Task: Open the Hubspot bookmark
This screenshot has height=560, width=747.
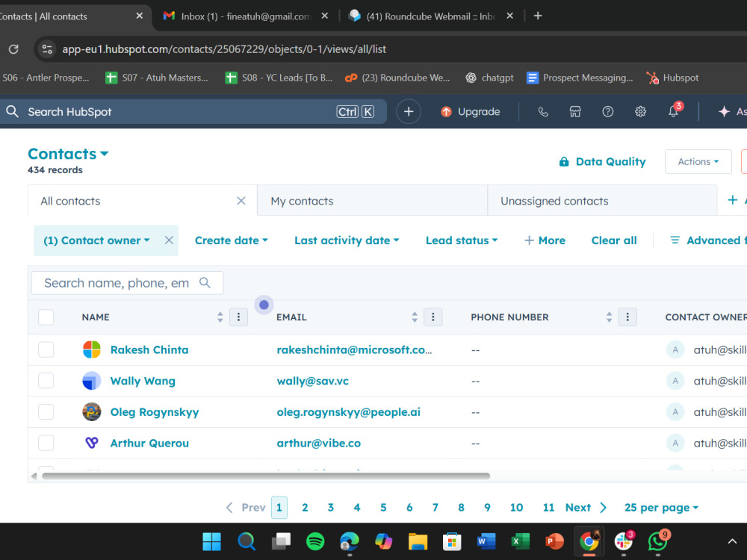Action: pyautogui.click(x=672, y=78)
